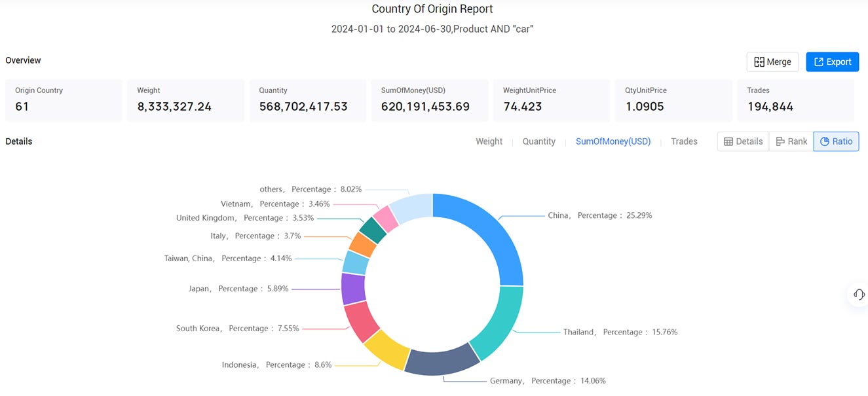Click the Vietnam percentage label 3.46%
The height and width of the screenshot is (396, 868).
[275, 204]
